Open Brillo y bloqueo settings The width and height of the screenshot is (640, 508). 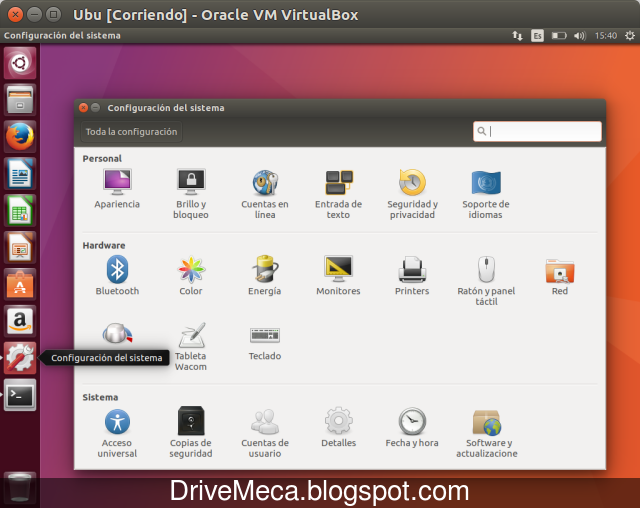point(191,194)
